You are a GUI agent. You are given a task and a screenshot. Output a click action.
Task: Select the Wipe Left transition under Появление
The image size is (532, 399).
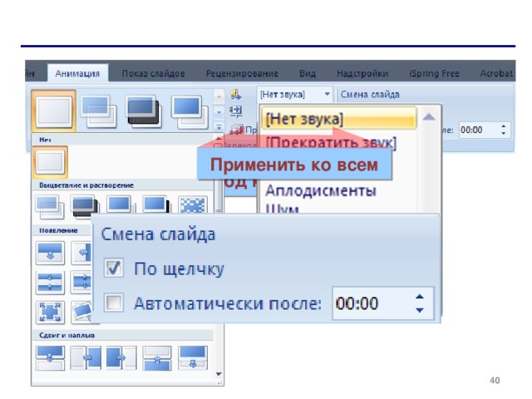(x=81, y=253)
